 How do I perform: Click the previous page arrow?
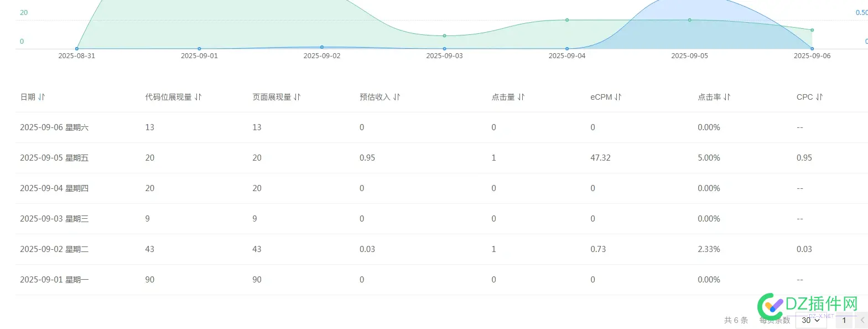click(862, 320)
